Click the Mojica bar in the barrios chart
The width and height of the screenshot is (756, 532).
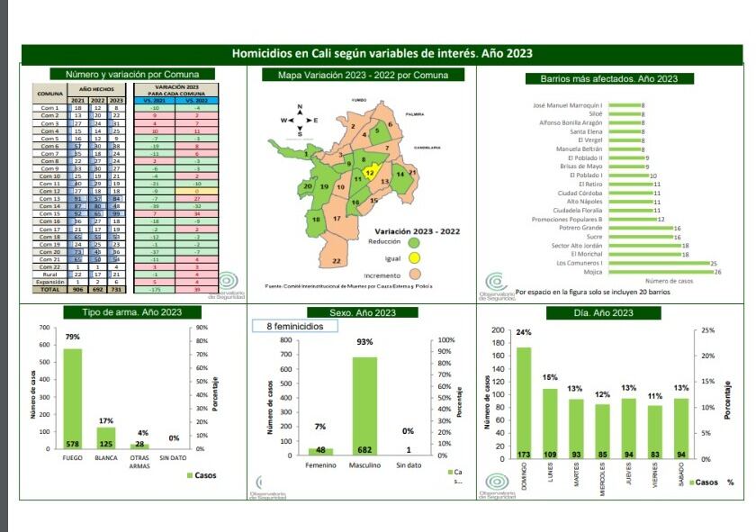[661, 271]
